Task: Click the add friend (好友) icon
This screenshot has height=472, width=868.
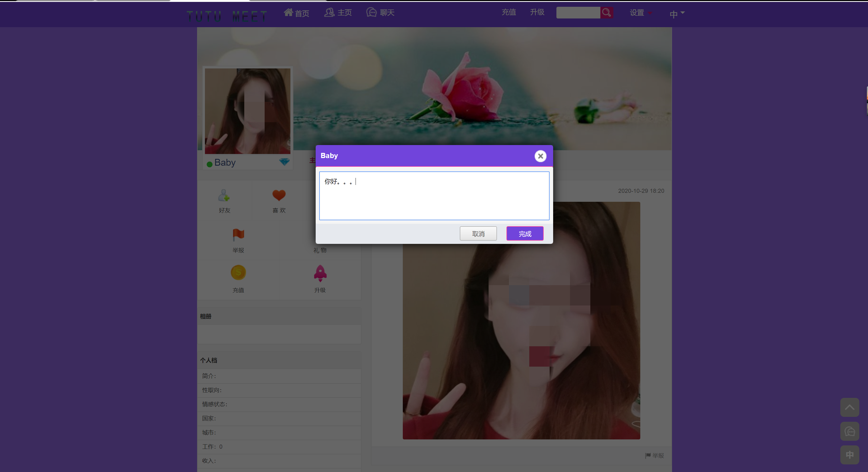Action: (224, 195)
